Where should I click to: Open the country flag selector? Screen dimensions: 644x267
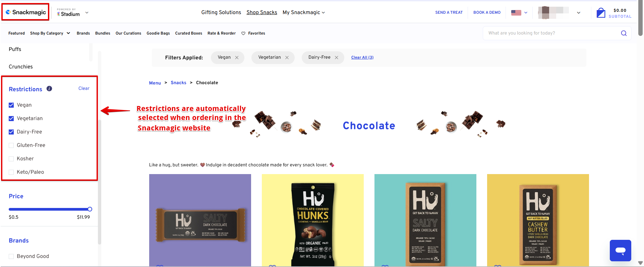pyautogui.click(x=519, y=13)
